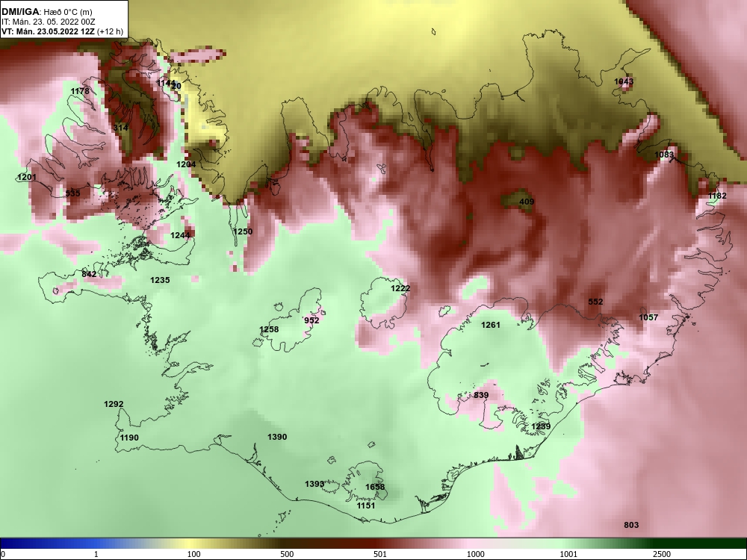Select the 1239 value
This screenshot has height=560, width=747.
click(541, 426)
